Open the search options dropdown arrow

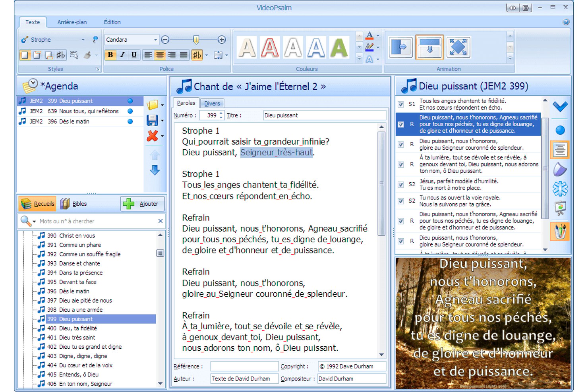pos(34,222)
